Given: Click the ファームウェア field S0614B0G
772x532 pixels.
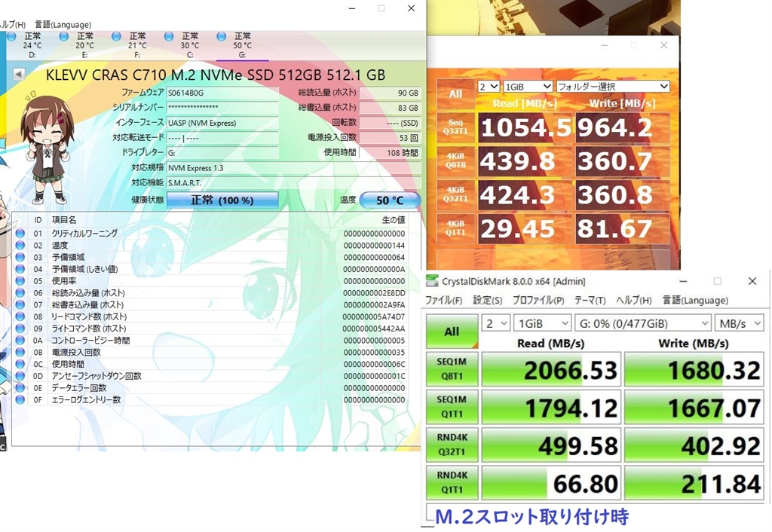Looking at the screenshot, I should (222, 93).
